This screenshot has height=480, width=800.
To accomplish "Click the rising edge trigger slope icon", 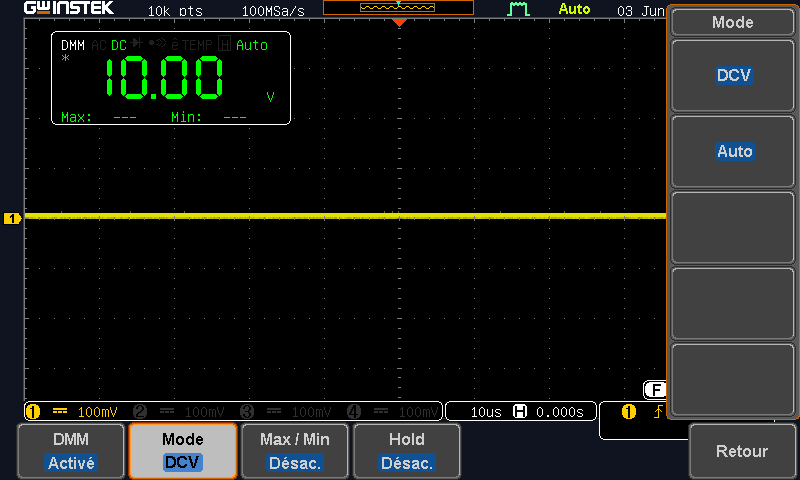I will [658, 411].
